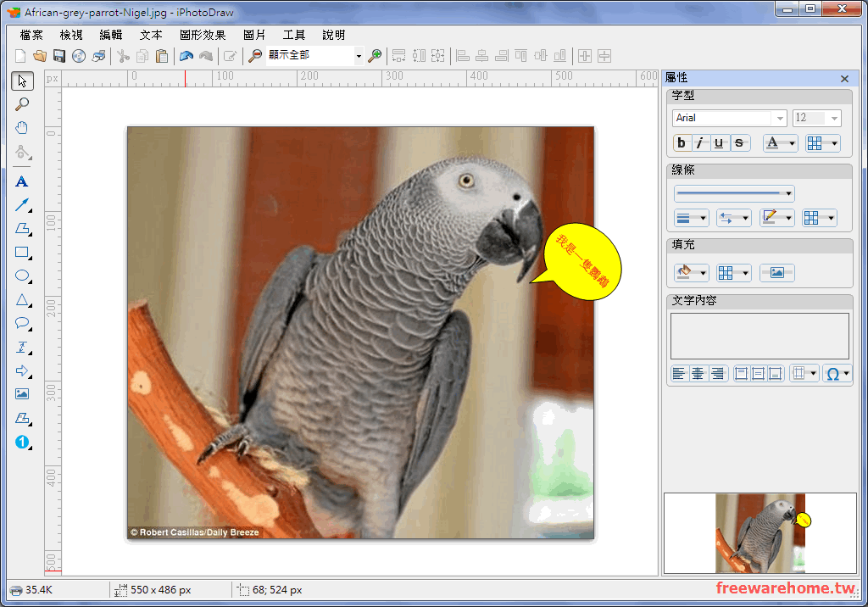Viewport: 868px width, 607px height.
Task: Cut selection with the scissors icon
Action: (x=123, y=56)
